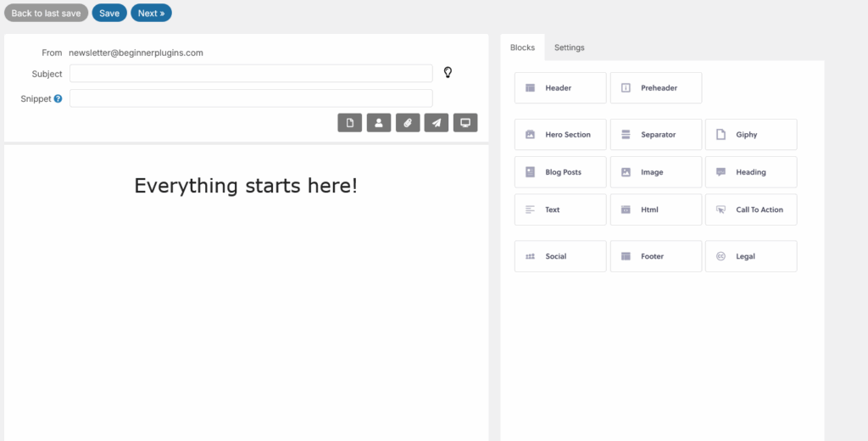Click the paperclip attachment toolbar icon

coord(408,123)
